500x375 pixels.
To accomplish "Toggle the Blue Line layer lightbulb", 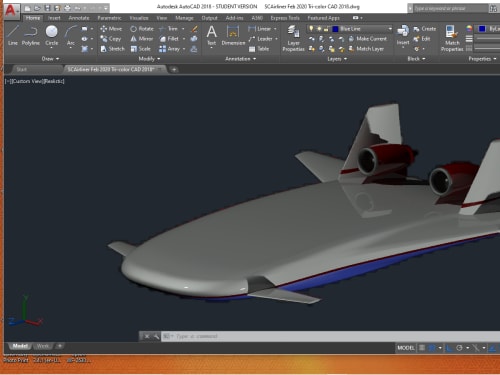I will click(311, 29).
